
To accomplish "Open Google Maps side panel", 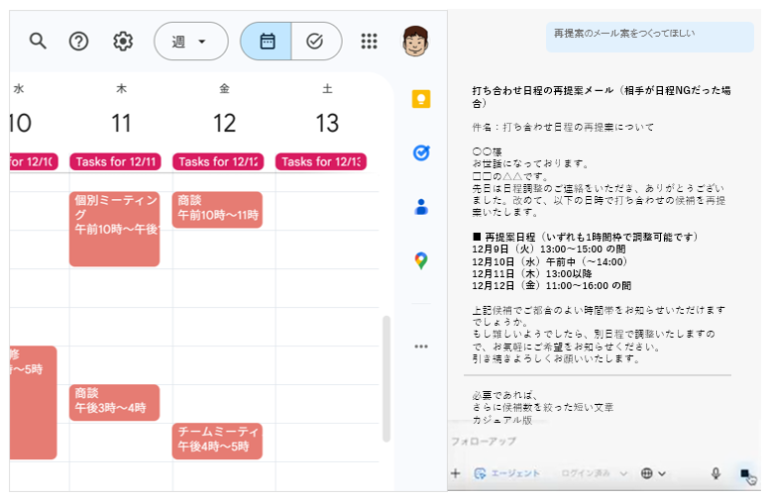I will click(421, 260).
